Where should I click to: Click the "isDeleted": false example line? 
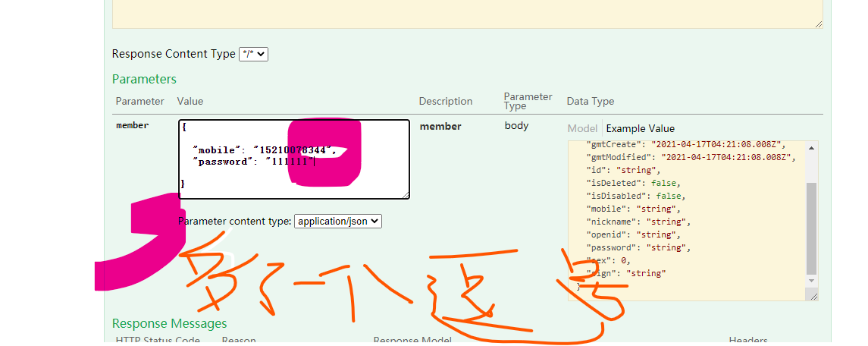click(633, 183)
